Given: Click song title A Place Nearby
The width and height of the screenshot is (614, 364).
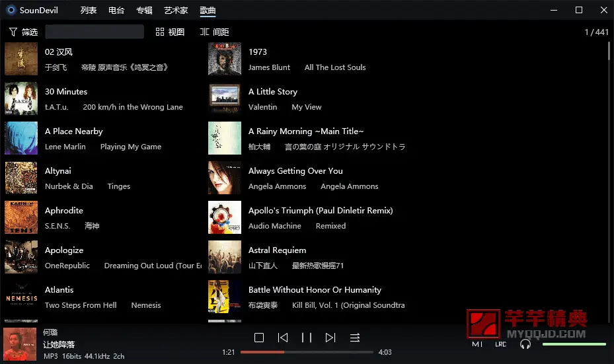Looking at the screenshot, I should click(73, 131).
